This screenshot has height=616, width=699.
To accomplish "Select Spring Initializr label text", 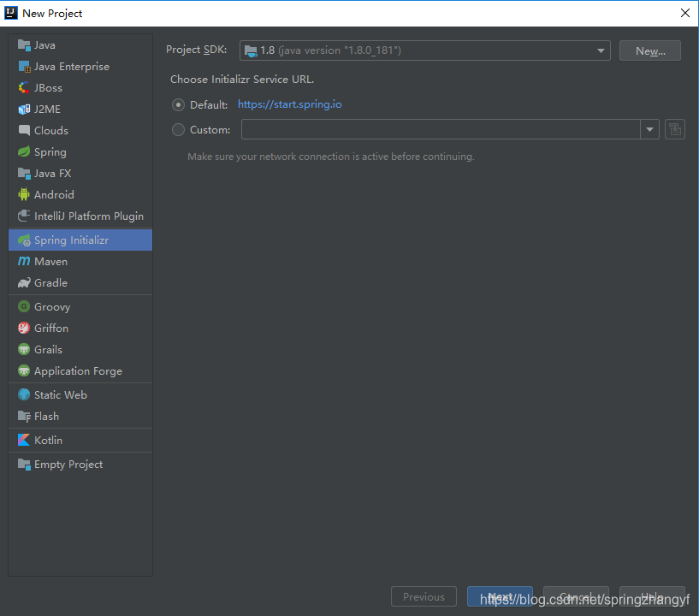I will [x=71, y=240].
